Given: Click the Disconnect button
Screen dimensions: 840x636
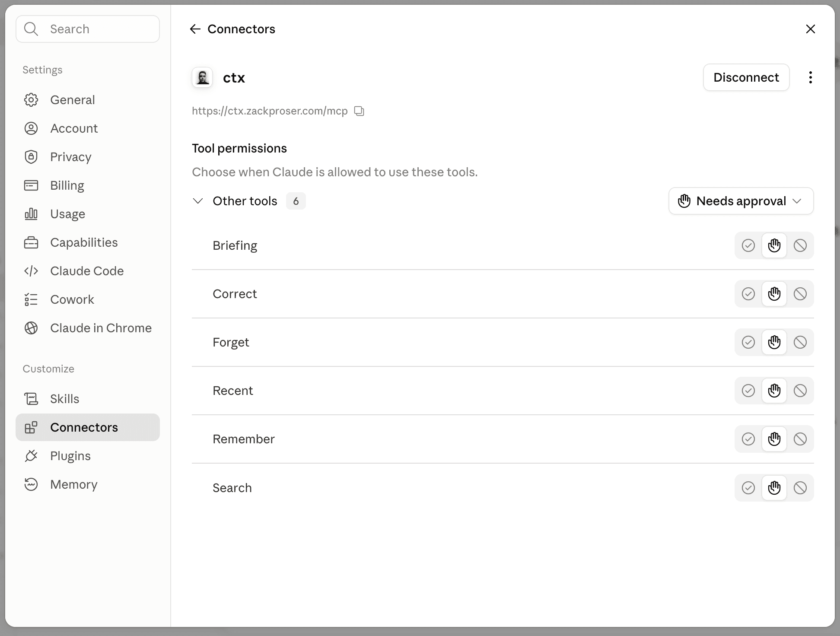Looking at the screenshot, I should coord(746,77).
